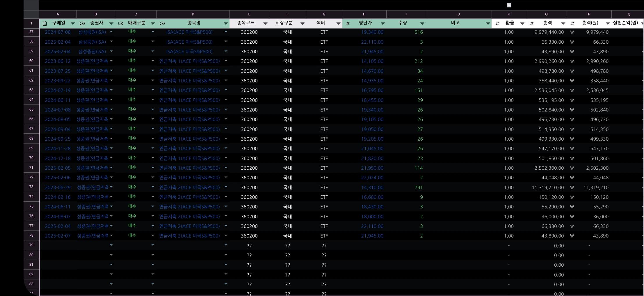
Task: Select column D header
Action: (x=193, y=14)
